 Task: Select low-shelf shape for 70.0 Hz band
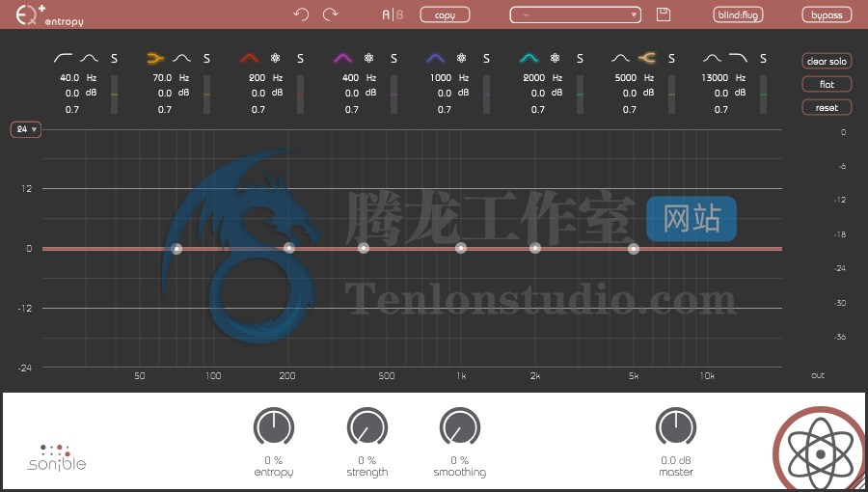tap(155, 58)
